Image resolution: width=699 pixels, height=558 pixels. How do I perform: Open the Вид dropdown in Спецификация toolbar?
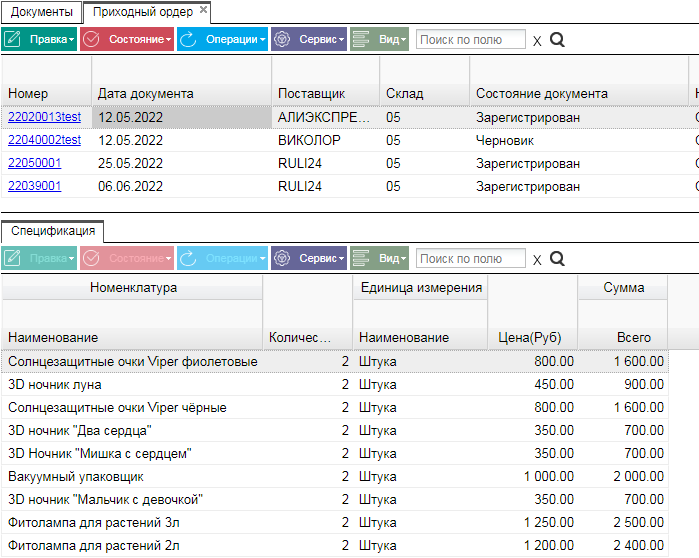pos(379,258)
